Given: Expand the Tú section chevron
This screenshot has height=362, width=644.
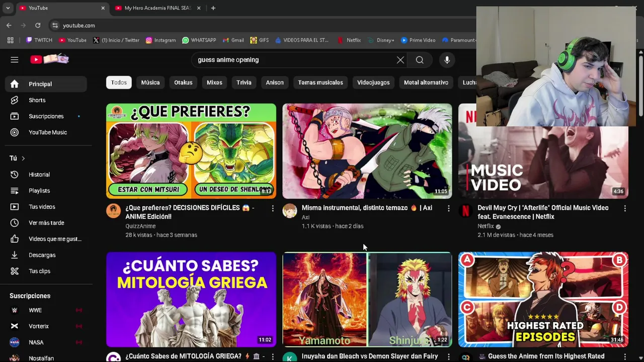Looking at the screenshot, I should 23,158.
